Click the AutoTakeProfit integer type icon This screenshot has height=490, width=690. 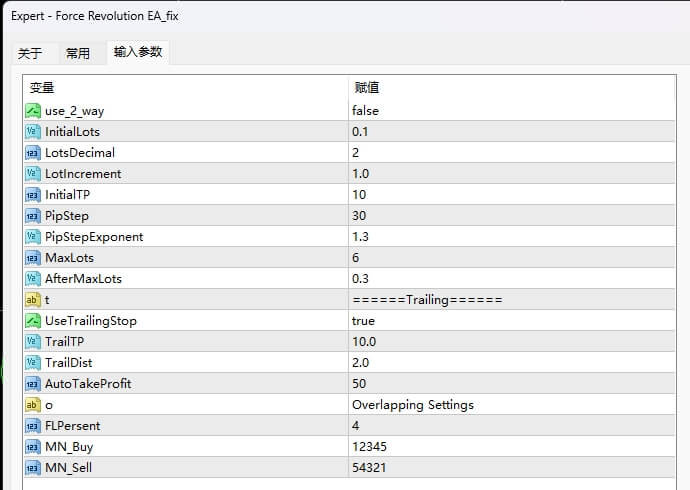click(x=32, y=384)
